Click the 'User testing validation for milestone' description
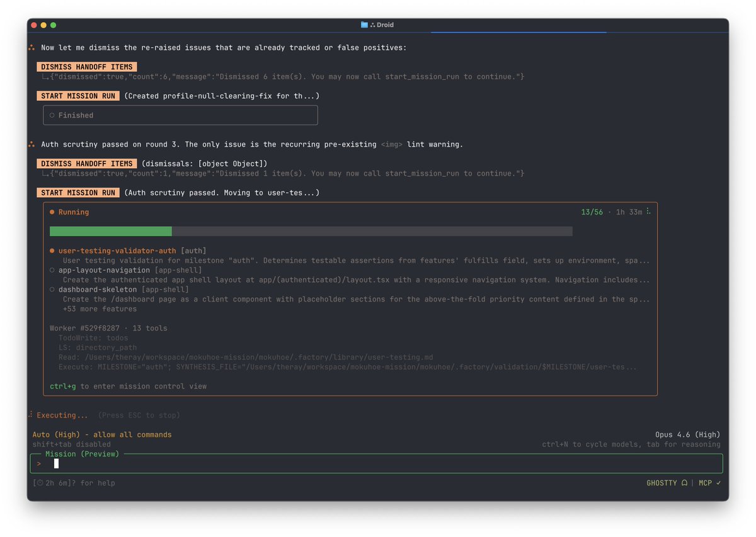Screen dimensions: 756x537 (x=356, y=261)
